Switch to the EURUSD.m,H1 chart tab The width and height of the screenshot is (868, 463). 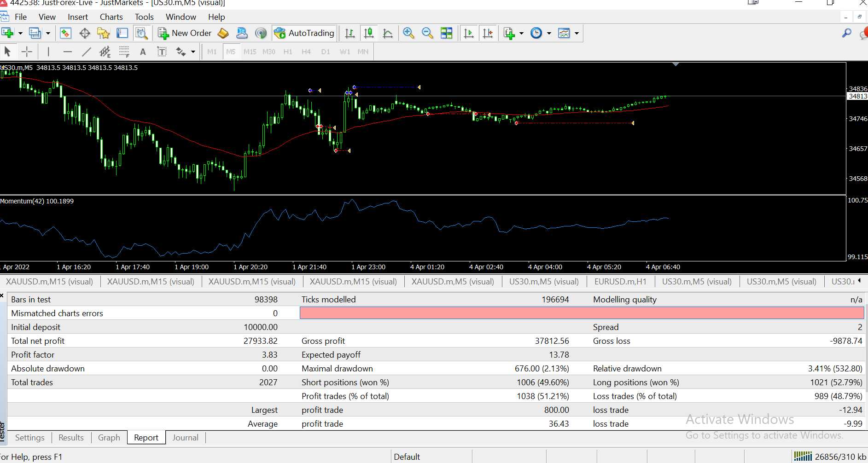(620, 282)
